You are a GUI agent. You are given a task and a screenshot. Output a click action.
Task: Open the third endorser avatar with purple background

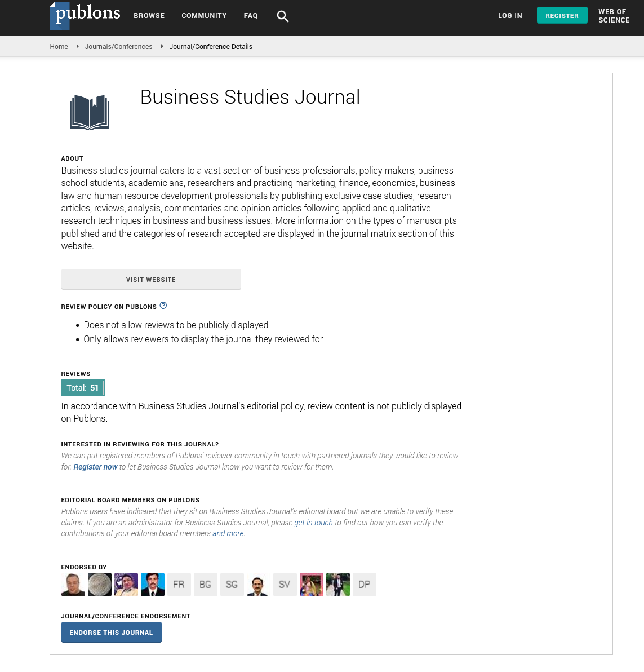pyautogui.click(x=126, y=585)
